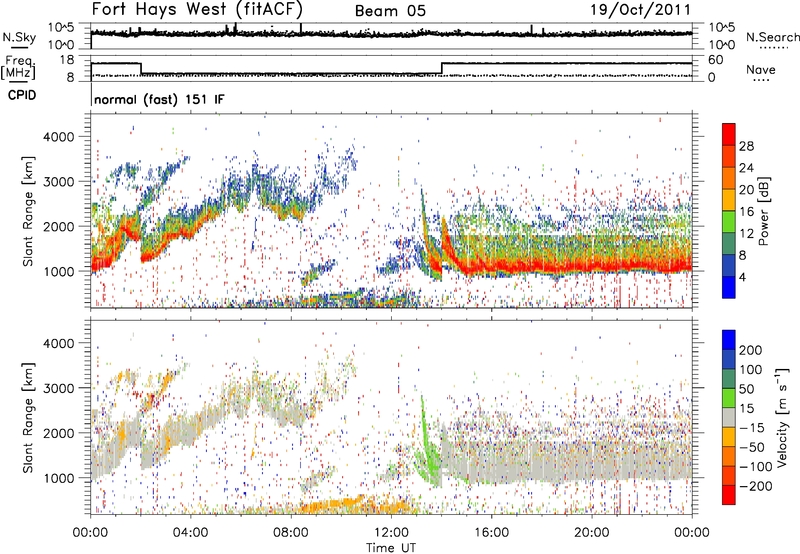Image resolution: width=800 pixels, height=554 pixels.
Task: Click the 'Time UT' axis title
Action: pyautogui.click(x=391, y=548)
